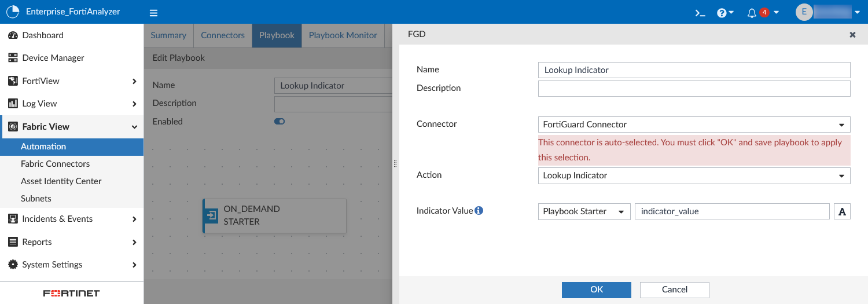Close the FGD panel
Viewport: 868px width, 304px height.
click(x=852, y=35)
